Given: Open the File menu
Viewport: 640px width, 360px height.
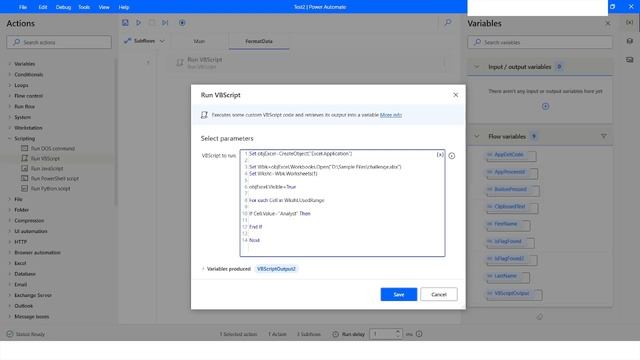Looking at the screenshot, I should click(x=23, y=7).
